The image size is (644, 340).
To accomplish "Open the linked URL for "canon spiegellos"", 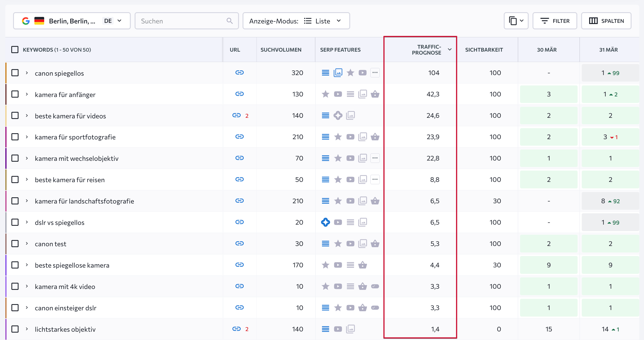I will (x=240, y=72).
